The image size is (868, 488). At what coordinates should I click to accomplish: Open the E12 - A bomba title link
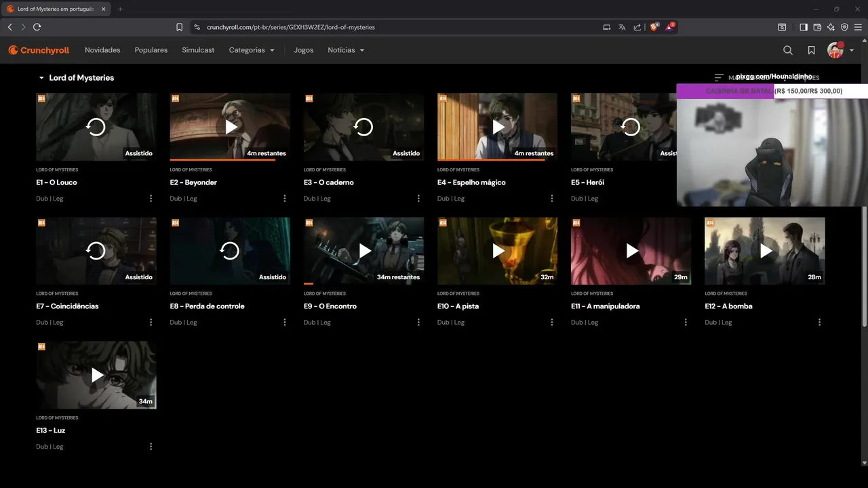[x=728, y=306]
